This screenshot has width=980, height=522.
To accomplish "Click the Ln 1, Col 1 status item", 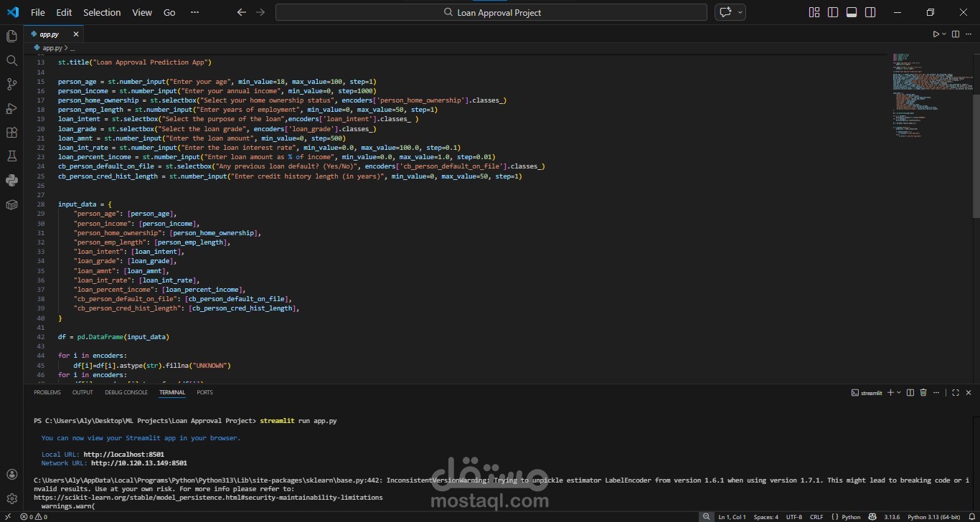I will tap(732, 517).
